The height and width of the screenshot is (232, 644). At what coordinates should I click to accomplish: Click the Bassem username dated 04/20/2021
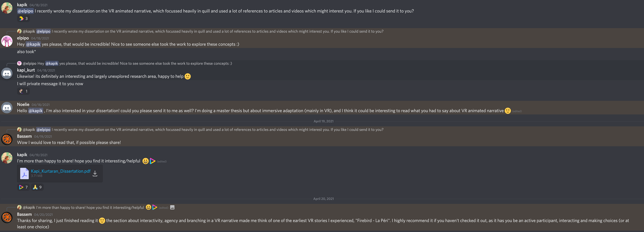pos(24,214)
